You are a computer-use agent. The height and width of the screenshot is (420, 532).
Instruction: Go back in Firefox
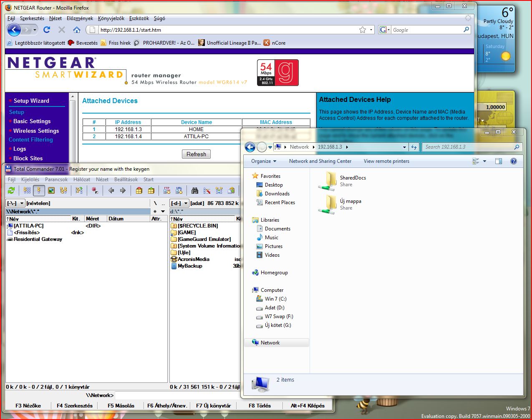tap(14, 30)
